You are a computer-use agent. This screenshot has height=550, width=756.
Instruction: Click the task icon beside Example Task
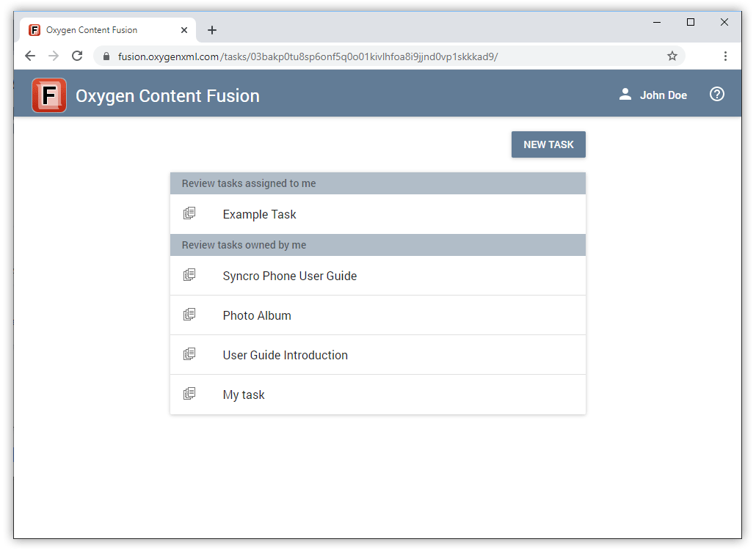pyautogui.click(x=189, y=213)
